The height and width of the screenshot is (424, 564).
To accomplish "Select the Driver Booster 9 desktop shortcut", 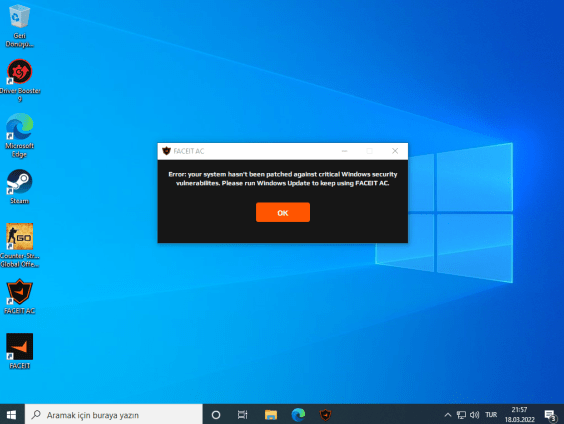I will click(x=20, y=81).
